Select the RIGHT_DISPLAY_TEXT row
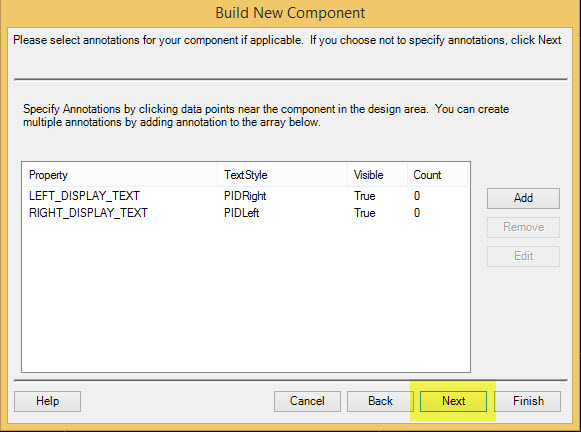The height and width of the screenshot is (432, 581). [x=246, y=213]
